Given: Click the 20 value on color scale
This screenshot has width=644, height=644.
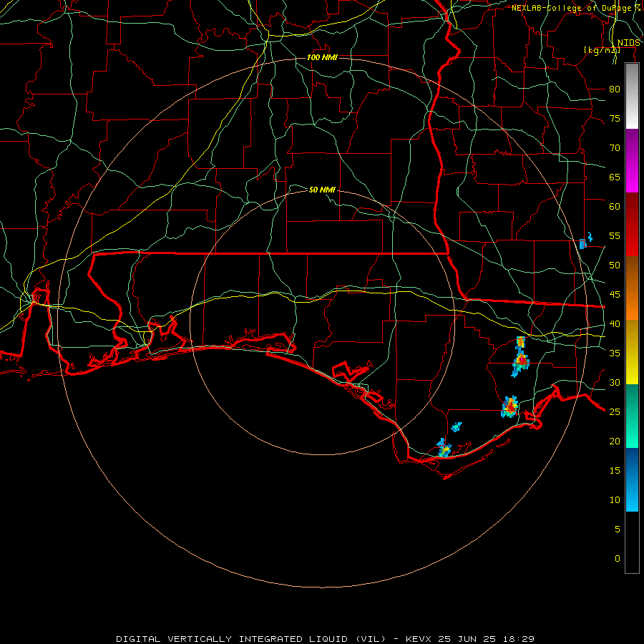Looking at the screenshot, I should coord(615,441).
